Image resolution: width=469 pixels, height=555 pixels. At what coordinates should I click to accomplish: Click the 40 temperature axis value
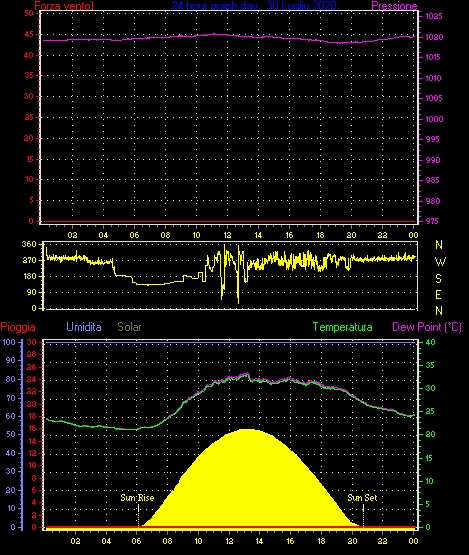(x=430, y=342)
